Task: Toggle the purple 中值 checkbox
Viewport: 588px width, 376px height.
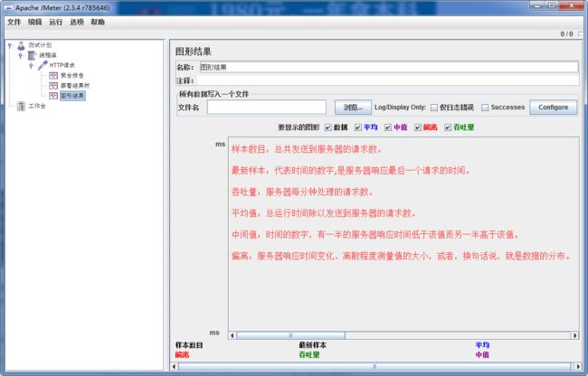Action: [x=388, y=127]
